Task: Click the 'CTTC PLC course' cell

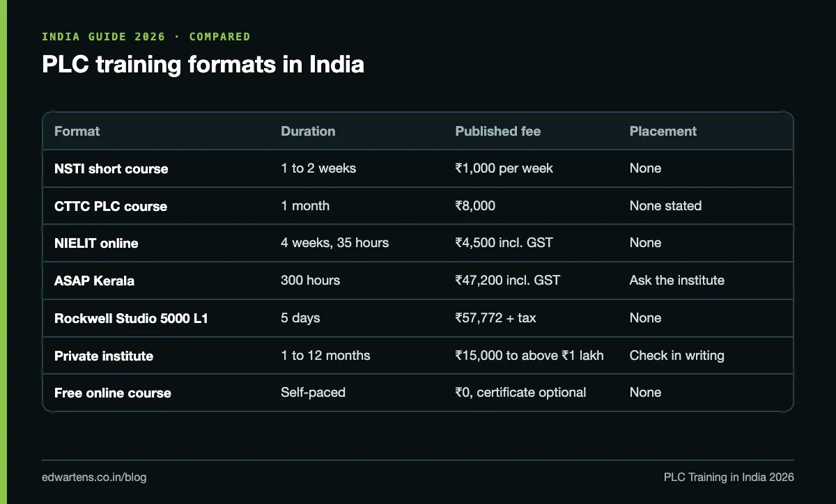Action: click(x=111, y=206)
